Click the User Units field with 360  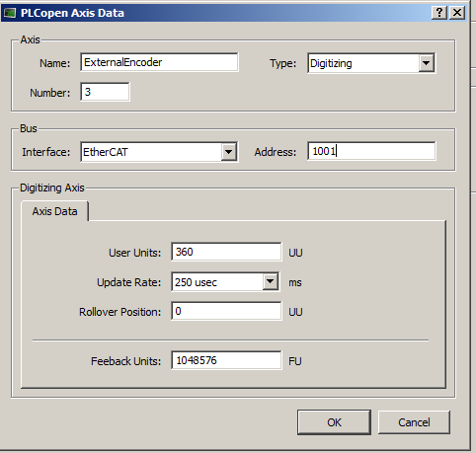(226, 252)
